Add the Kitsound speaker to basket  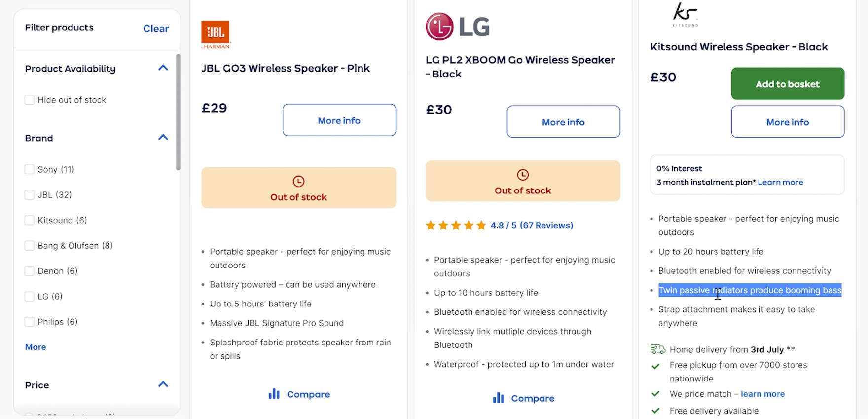787,83
